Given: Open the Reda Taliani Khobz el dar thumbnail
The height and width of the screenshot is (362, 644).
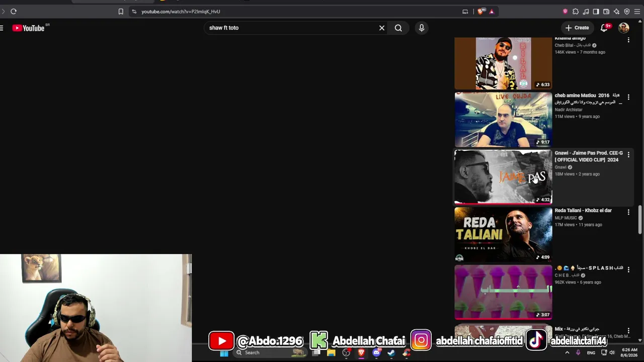Looking at the screenshot, I should 503,235.
